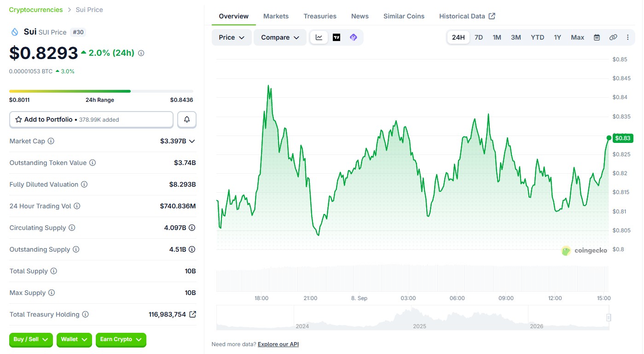Select the 1M time range
Screen dimensions: 644x354
(497, 37)
